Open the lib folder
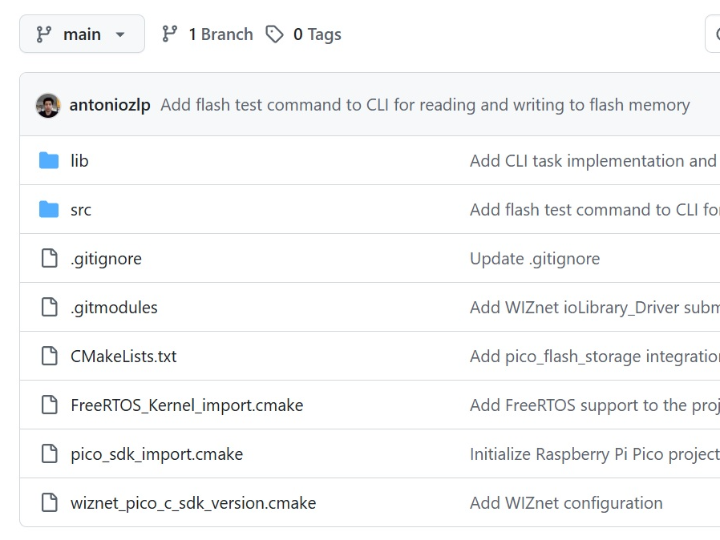The width and height of the screenshot is (720, 540). pyautogui.click(x=80, y=160)
